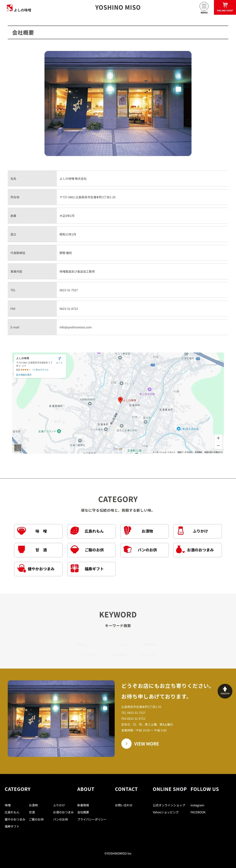Viewport: 236px width, 868px height.
Task: Switch map to satellite view thumbnail
Action: click(18, 447)
